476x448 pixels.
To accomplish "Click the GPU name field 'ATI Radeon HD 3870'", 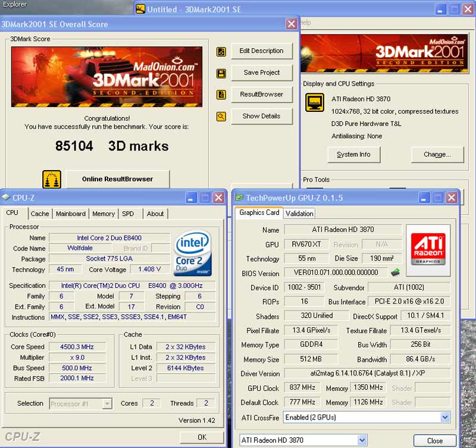I will [x=343, y=230].
